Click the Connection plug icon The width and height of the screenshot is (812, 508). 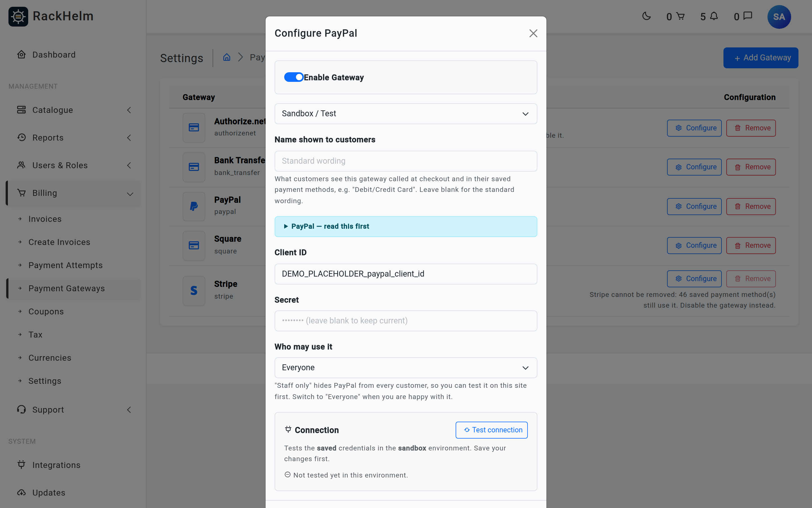tap(288, 429)
